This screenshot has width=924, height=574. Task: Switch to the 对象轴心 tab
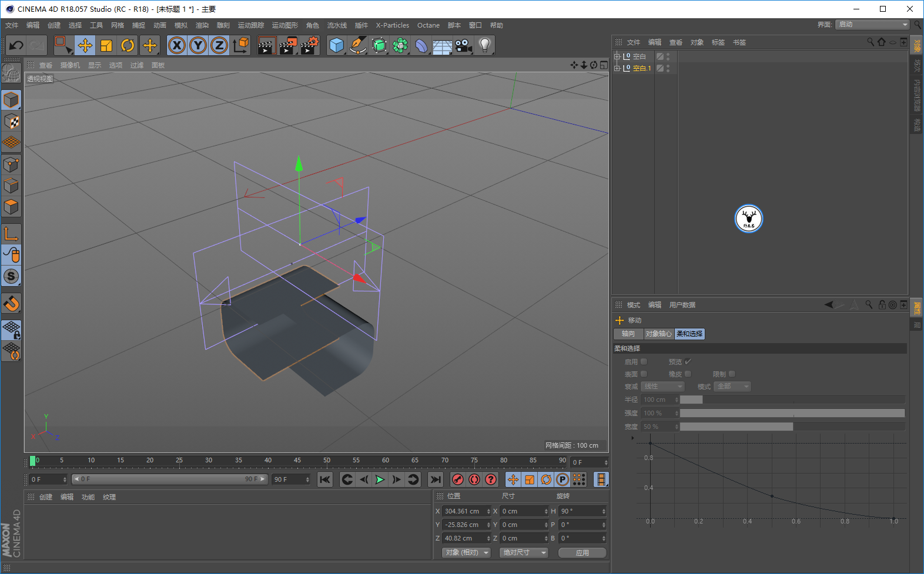click(x=658, y=334)
